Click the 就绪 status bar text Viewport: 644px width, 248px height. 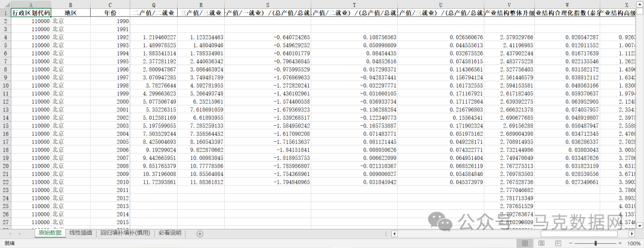9,243
